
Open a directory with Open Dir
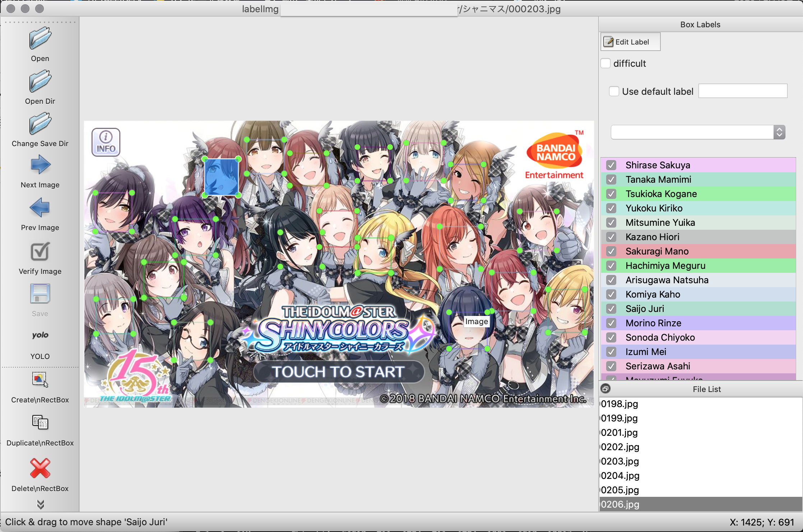[x=40, y=81]
